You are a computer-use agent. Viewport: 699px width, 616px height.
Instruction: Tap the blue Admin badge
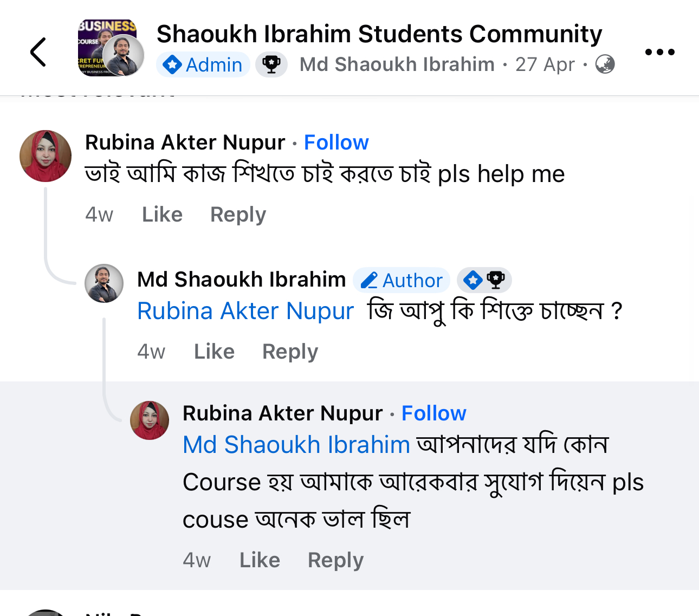(203, 65)
